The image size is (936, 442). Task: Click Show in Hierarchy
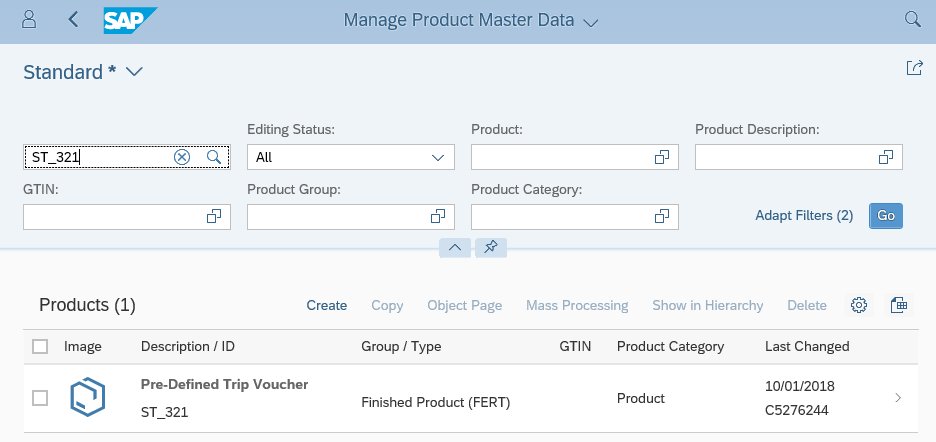707,305
